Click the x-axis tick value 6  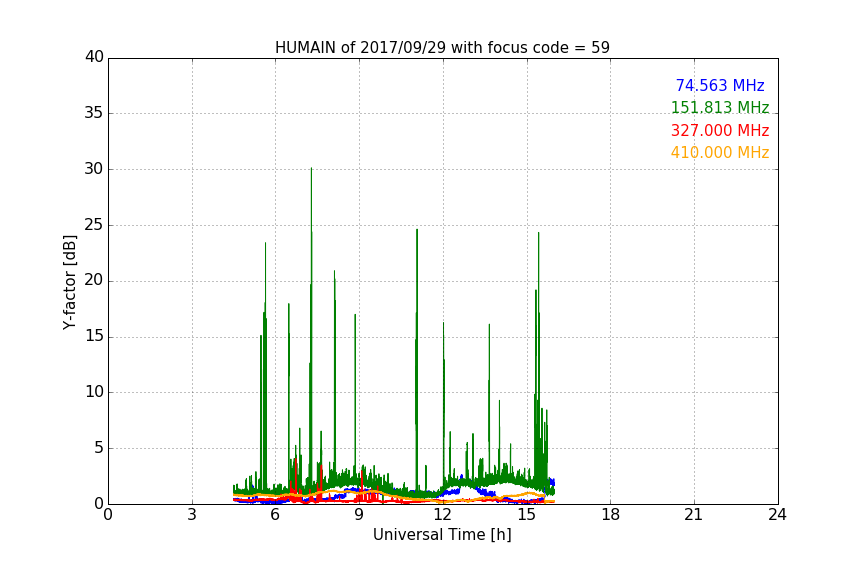275,515
